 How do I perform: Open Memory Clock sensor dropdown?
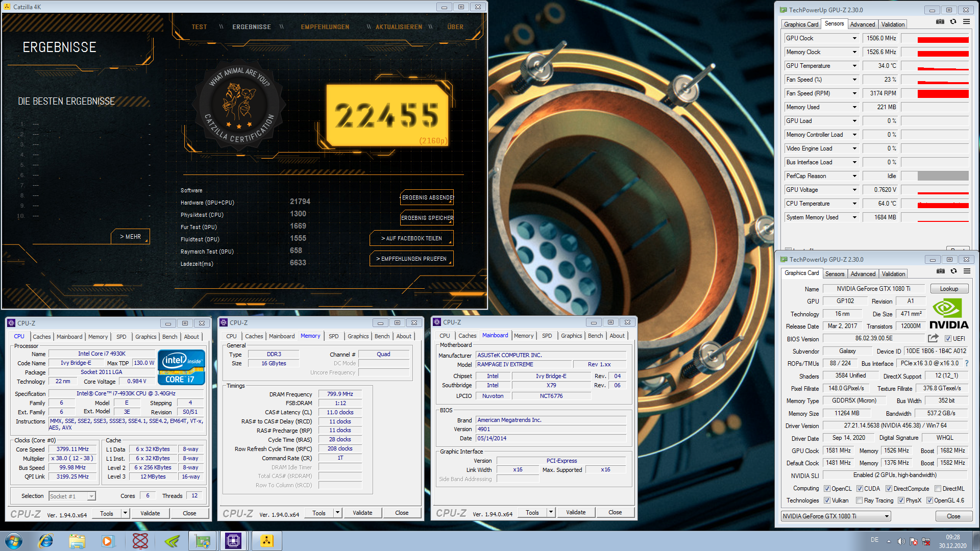coord(854,52)
